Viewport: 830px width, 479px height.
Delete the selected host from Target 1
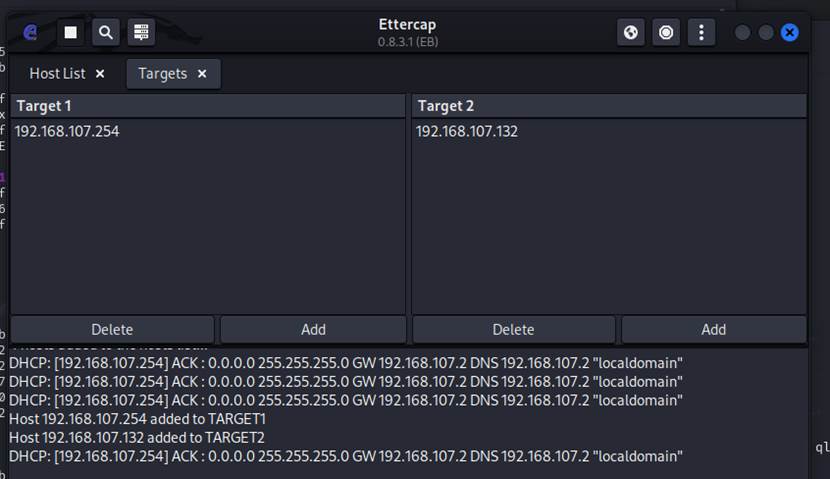(112, 329)
